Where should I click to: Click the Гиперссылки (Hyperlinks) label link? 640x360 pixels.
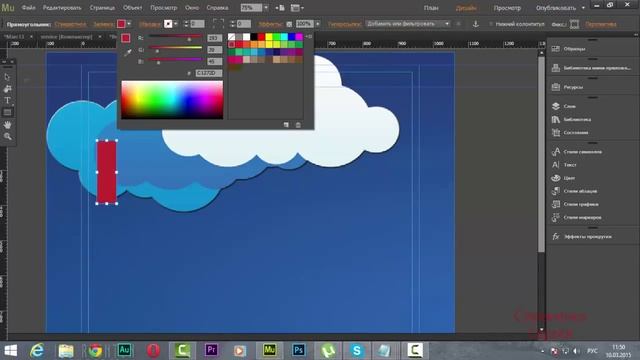pyautogui.click(x=344, y=24)
